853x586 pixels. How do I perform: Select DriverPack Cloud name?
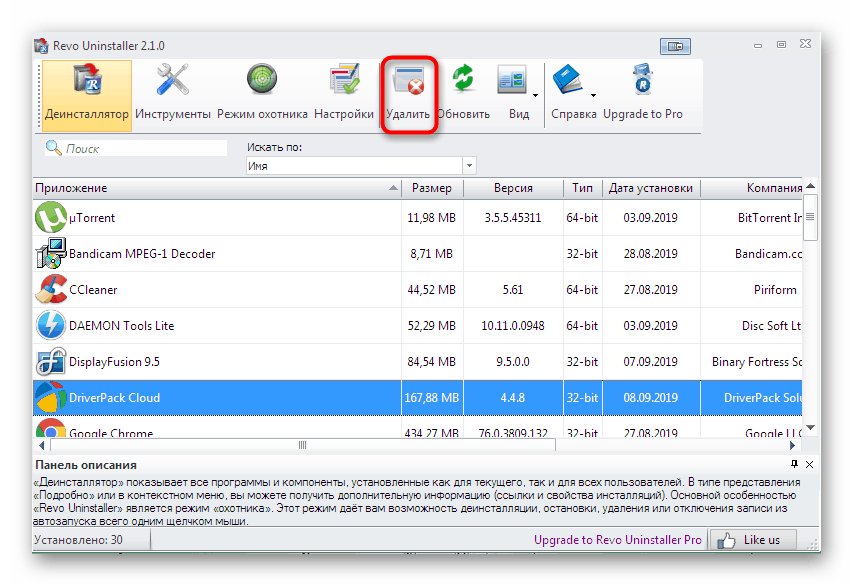click(x=114, y=398)
